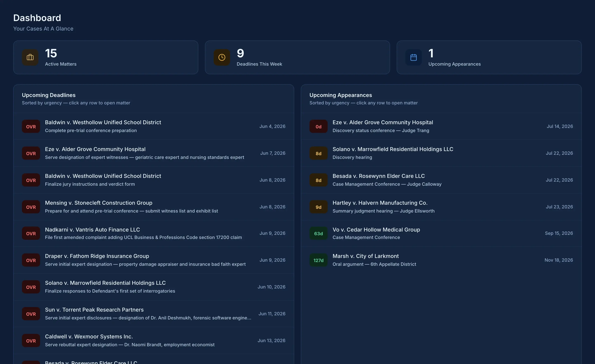Click 'Your Cases At A Glance' subtitle
Viewport: 595px width, 364px height.
(43, 29)
